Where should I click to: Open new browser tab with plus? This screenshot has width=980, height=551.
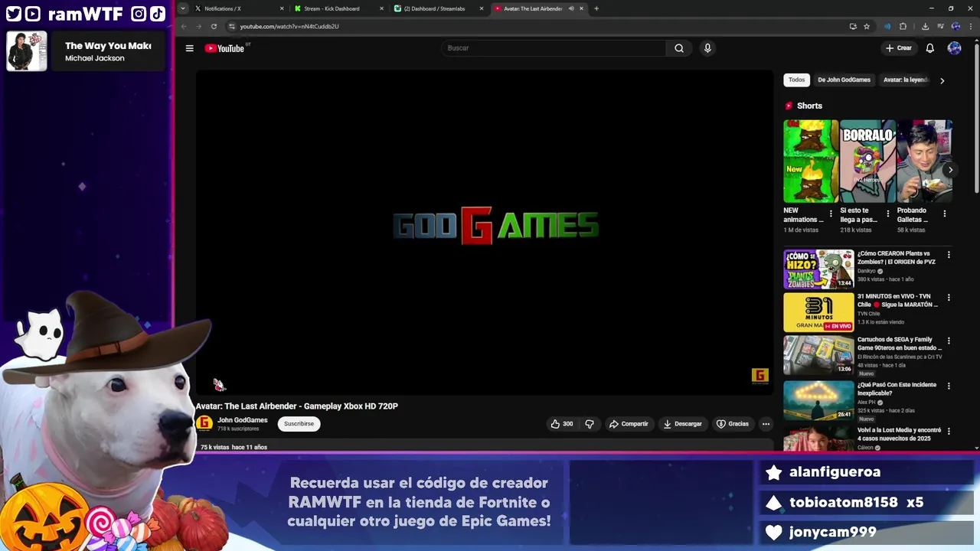pyautogui.click(x=596, y=8)
